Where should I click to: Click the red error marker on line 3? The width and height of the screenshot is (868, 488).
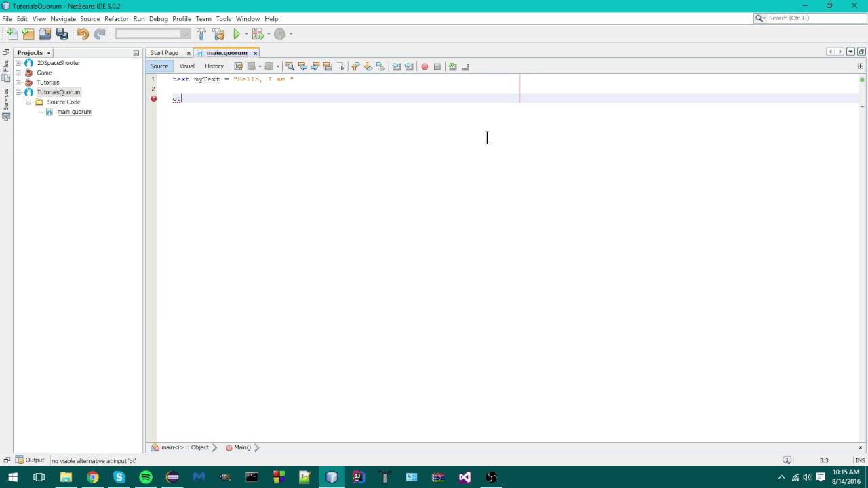pos(154,99)
